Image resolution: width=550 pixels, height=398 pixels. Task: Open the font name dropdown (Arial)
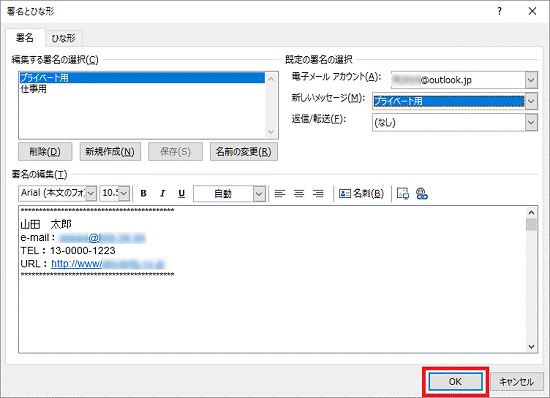(x=91, y=193)
